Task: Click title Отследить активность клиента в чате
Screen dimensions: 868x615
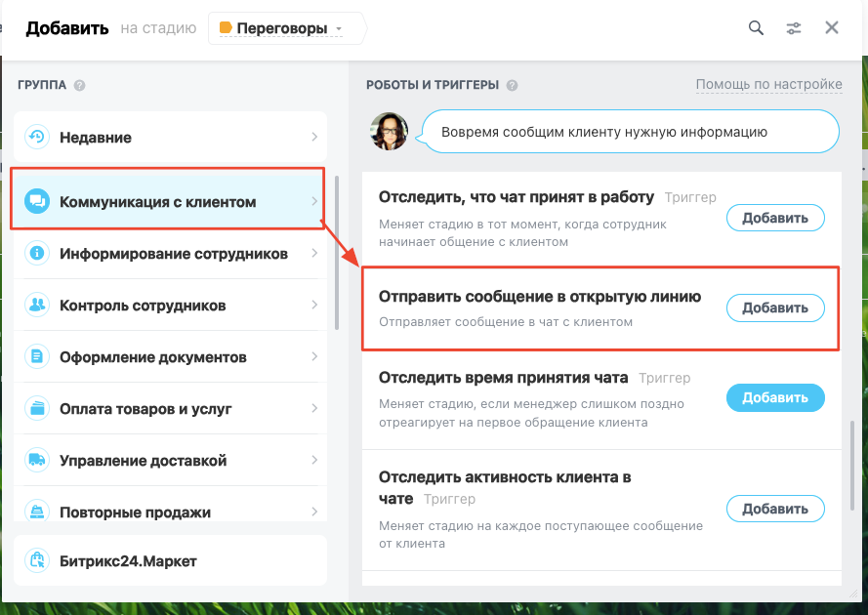Action: pyautogui.click(x=505, y=488)
